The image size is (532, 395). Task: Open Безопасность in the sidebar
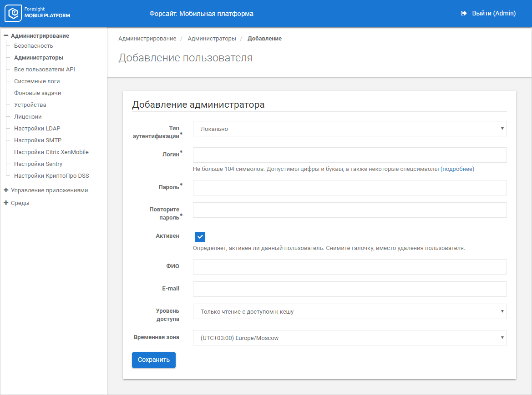33,46
